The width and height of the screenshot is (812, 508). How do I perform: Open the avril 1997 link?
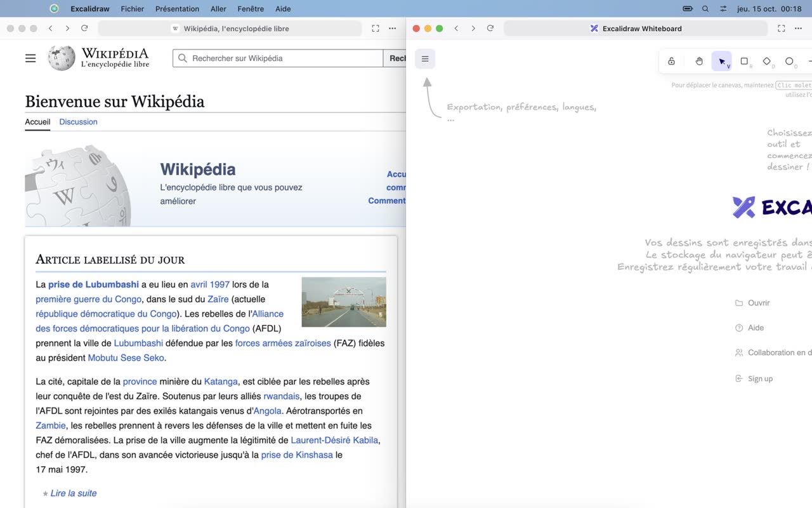click(210, 284)
